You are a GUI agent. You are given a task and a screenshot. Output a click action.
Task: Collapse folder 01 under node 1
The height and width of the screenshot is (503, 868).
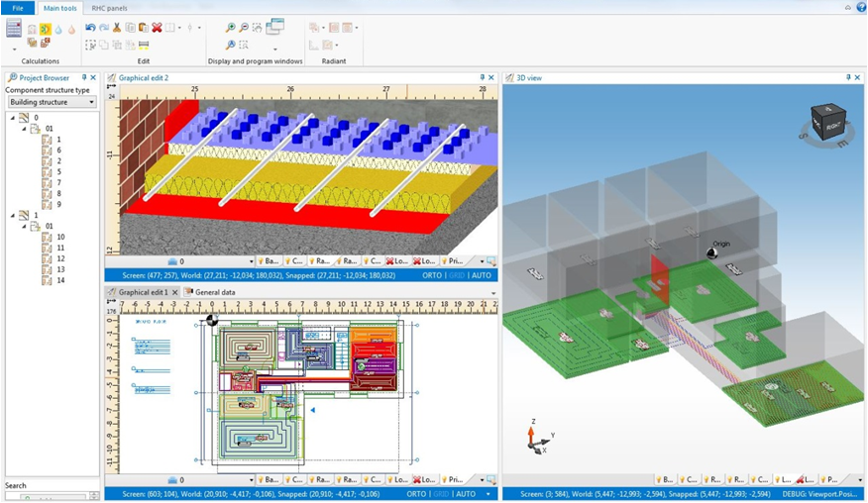24,226
